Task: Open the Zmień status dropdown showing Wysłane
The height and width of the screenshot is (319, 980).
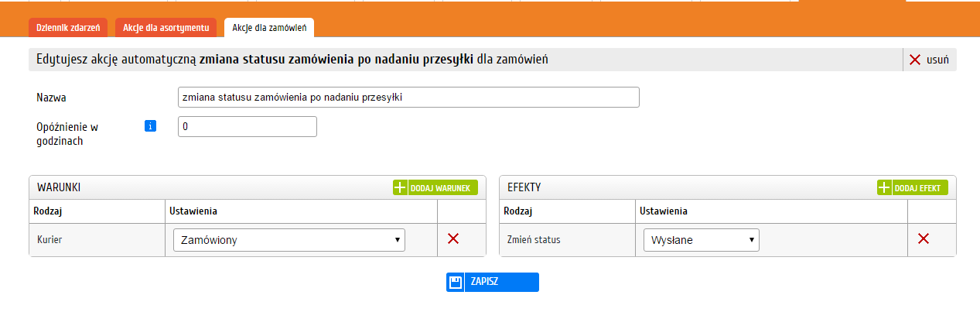Action: [702, 240]
